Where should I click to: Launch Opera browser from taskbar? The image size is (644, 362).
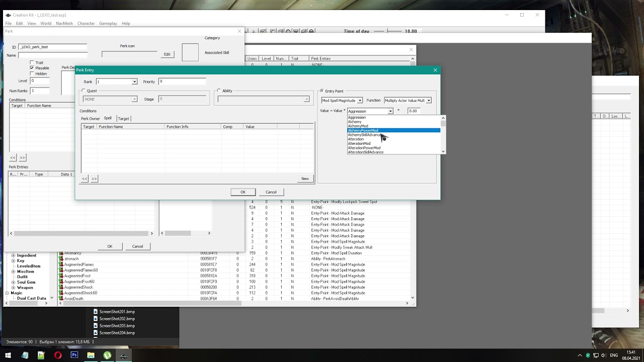[x=58, y=355]
